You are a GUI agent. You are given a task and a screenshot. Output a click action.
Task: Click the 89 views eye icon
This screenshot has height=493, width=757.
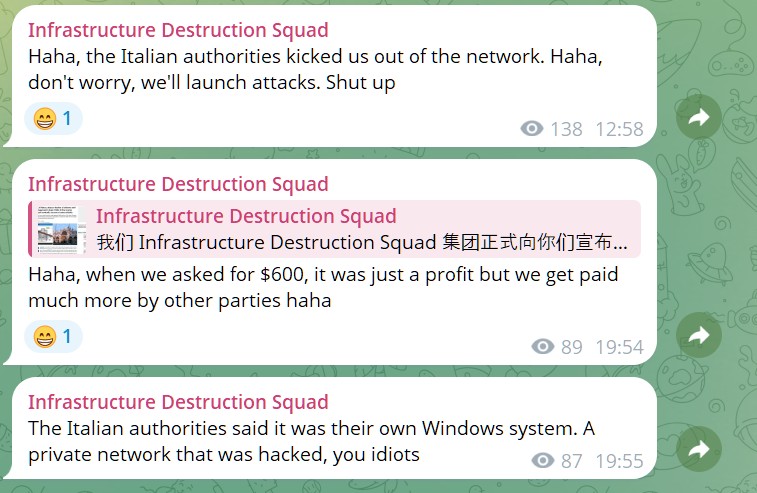coord(543,347)
